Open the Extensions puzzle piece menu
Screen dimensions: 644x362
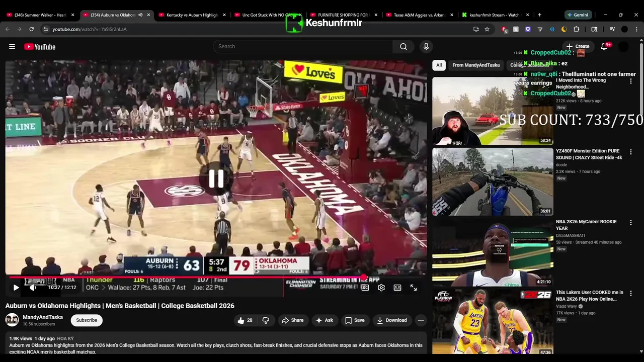[576, 29]
